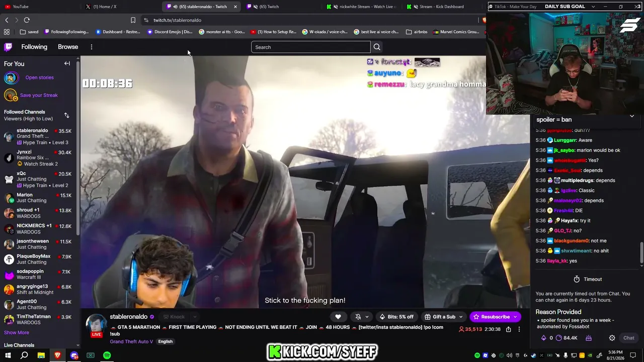
Task: Expand the chat header dropdown chevron
Action: (632, 116)
